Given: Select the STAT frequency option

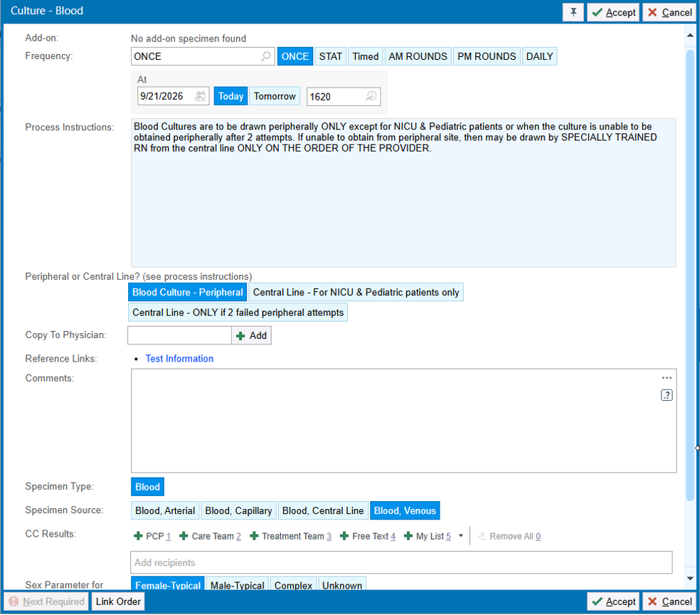Looking at the screenshot, I should 330,56.
